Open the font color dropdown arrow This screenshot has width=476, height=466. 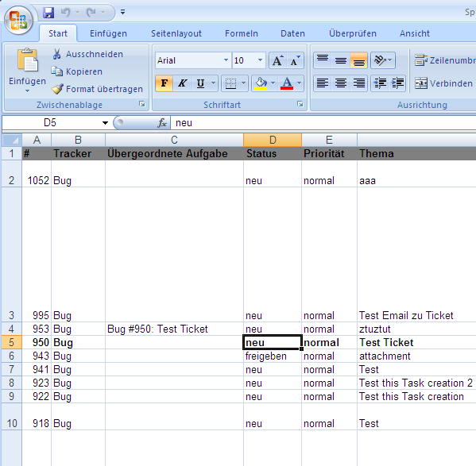click(300, 83)
